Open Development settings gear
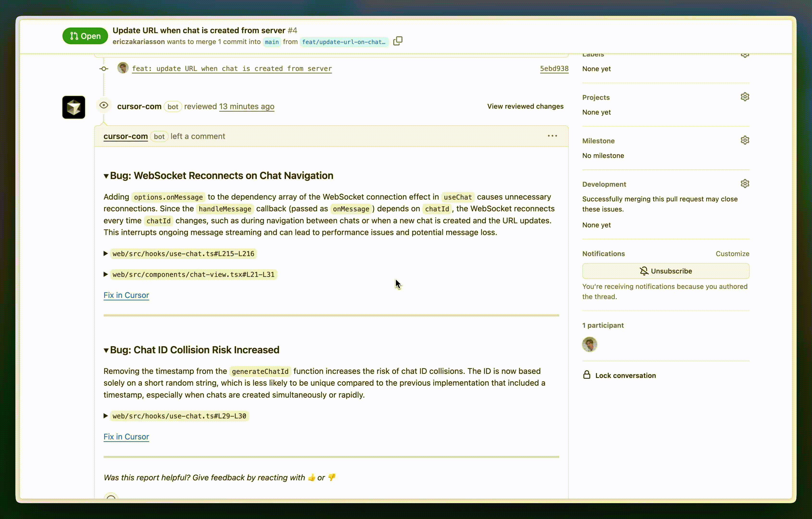This screenshot has height=519, width=812. click(745, 184)
